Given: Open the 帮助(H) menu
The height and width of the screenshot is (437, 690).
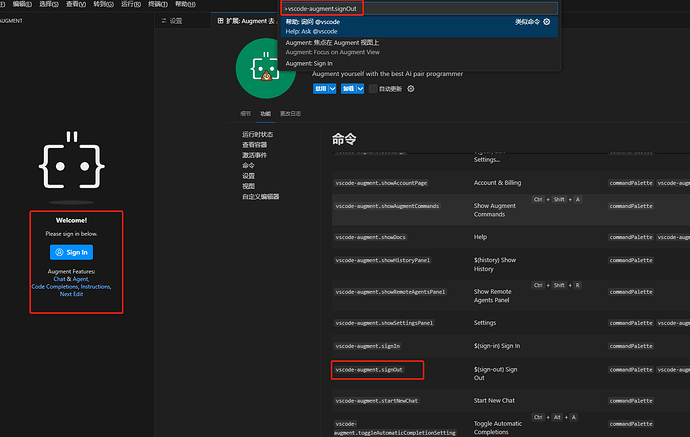Looking at the screenshot, I should 185,4.
